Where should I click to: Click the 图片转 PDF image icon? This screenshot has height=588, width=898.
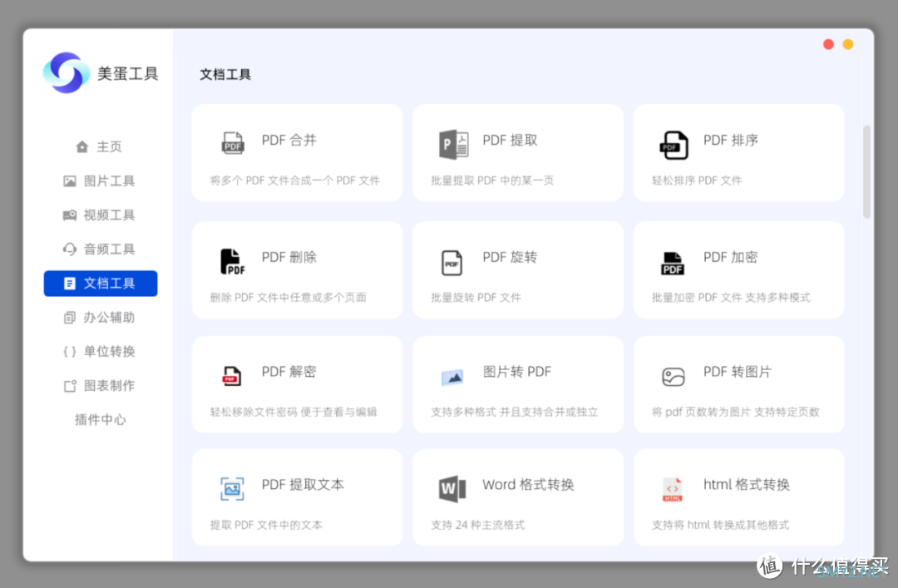click(452, 377)
